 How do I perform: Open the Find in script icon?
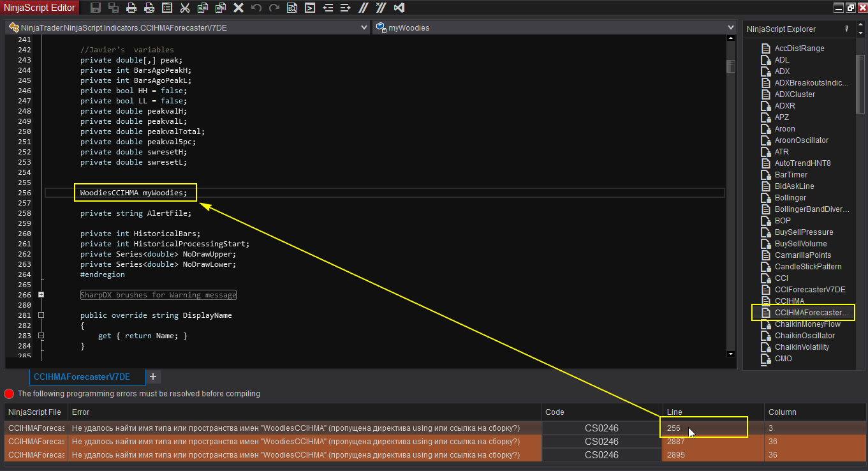pos(292,8)
